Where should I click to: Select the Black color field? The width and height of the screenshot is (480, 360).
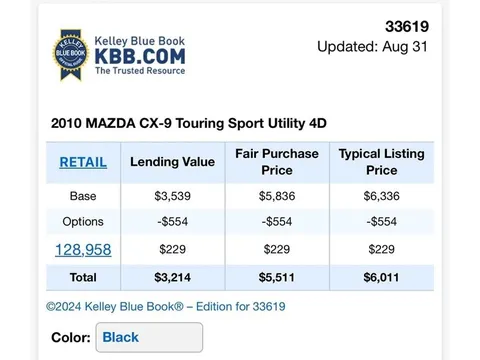click(x=149, y=337)
